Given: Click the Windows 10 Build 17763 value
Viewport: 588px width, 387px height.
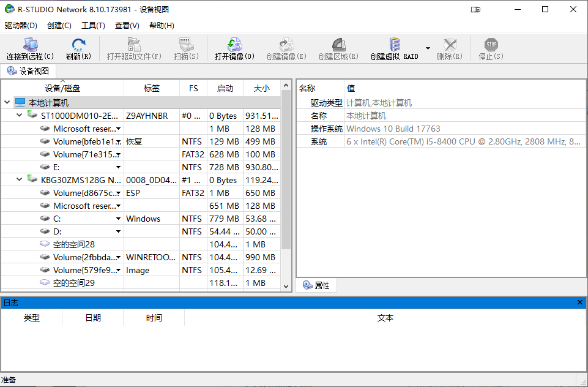Looking at the screenshot, I should coord(393,129).
